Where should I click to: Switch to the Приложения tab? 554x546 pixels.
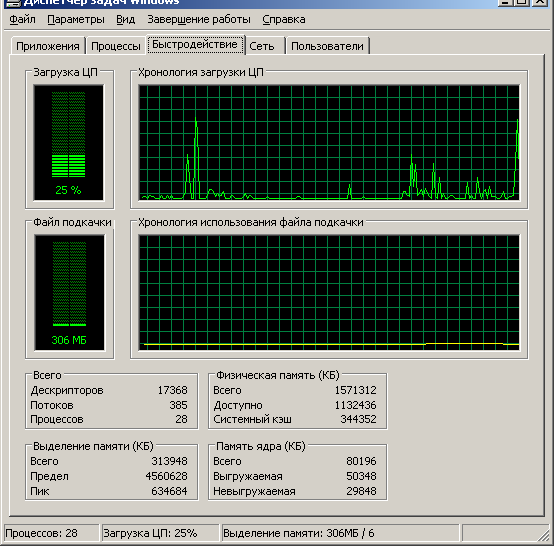tap(48, 46)
